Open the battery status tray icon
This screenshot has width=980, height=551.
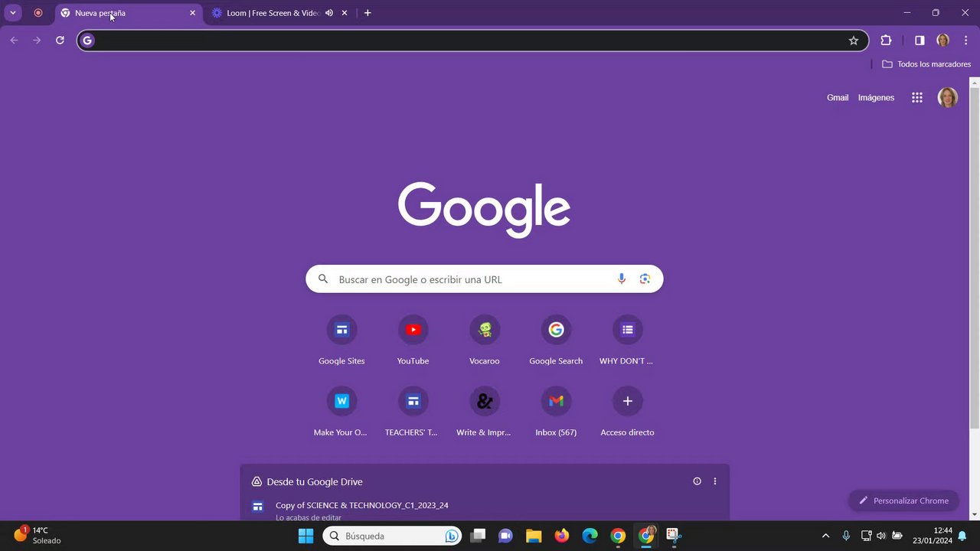[x=897, y=536]
